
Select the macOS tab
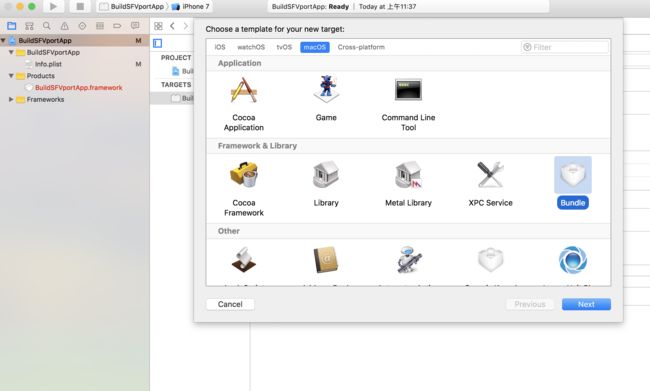(315, 47)
